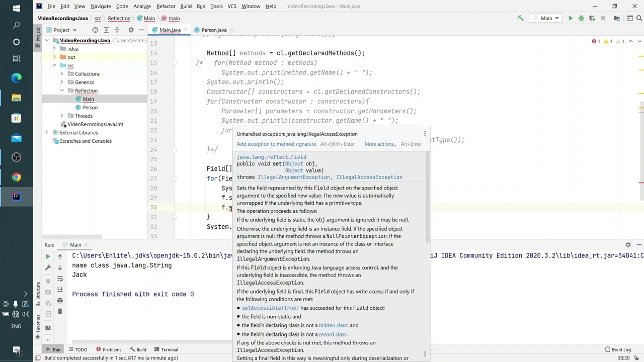Click the red error count indicator in the editor
The height and width of the screenshot is (362, 644).
[x=596, y=41]
